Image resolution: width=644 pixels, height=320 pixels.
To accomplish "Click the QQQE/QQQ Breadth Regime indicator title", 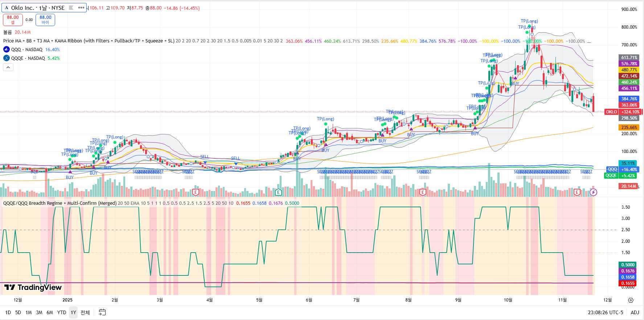I will click(60, 203).
